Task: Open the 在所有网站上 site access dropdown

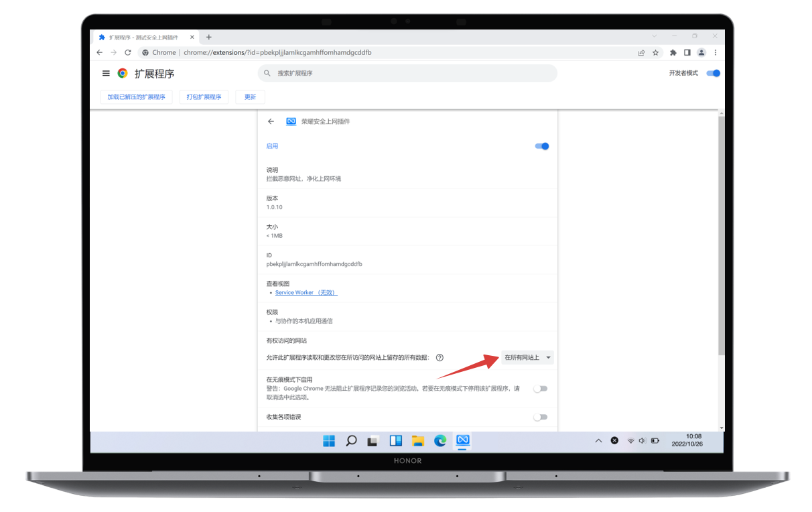Action: click(x=527, y=358)
